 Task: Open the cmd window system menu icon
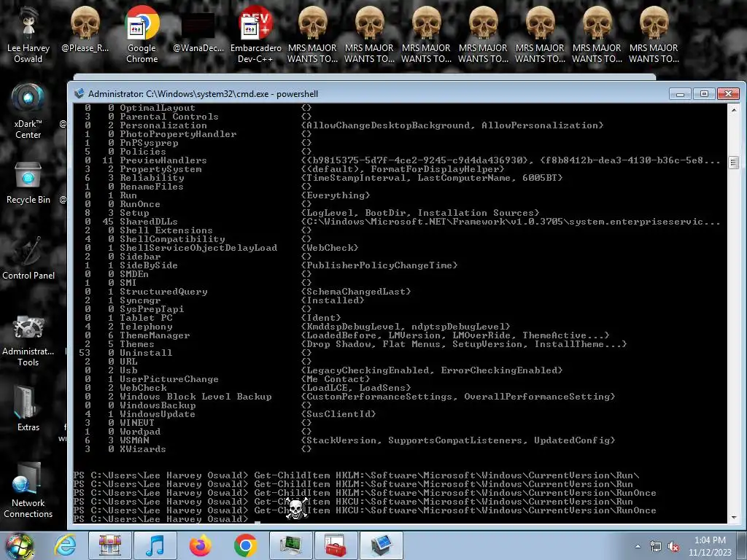79,93
